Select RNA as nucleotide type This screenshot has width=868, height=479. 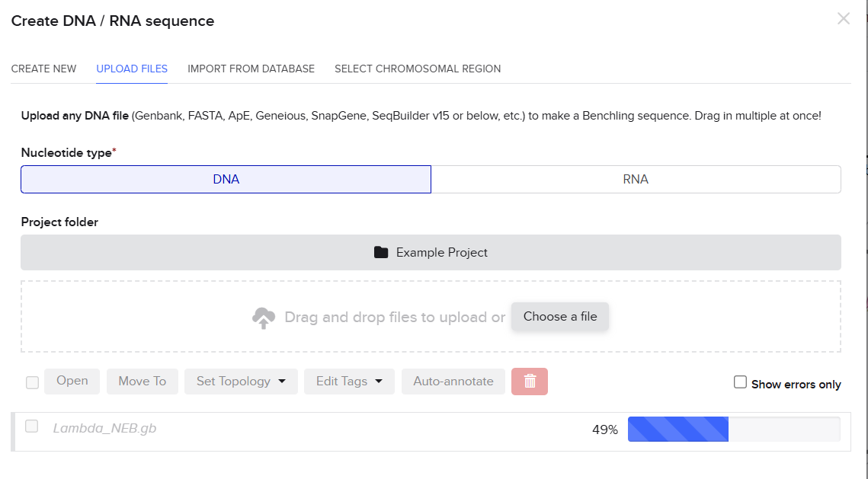(636, 180)
